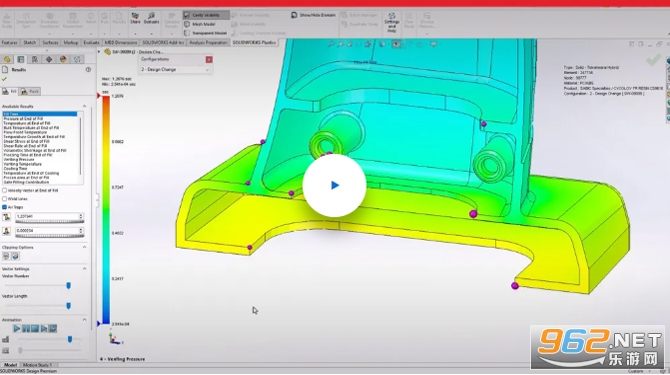The height and width of the screenshot is (375, 670).
Task: Toggle Cavity Visibility in the ribbon
Action: point(206,15)
